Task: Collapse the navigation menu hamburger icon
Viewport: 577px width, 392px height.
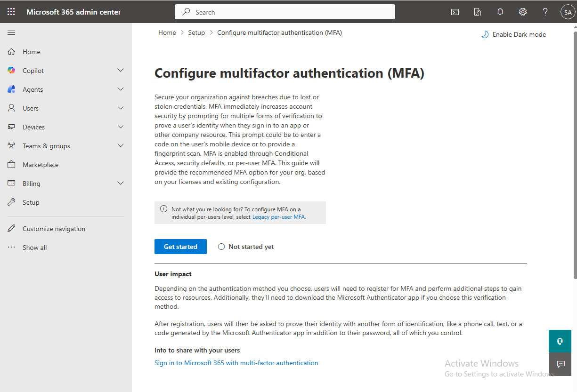Action: click(x=11, y=32)
